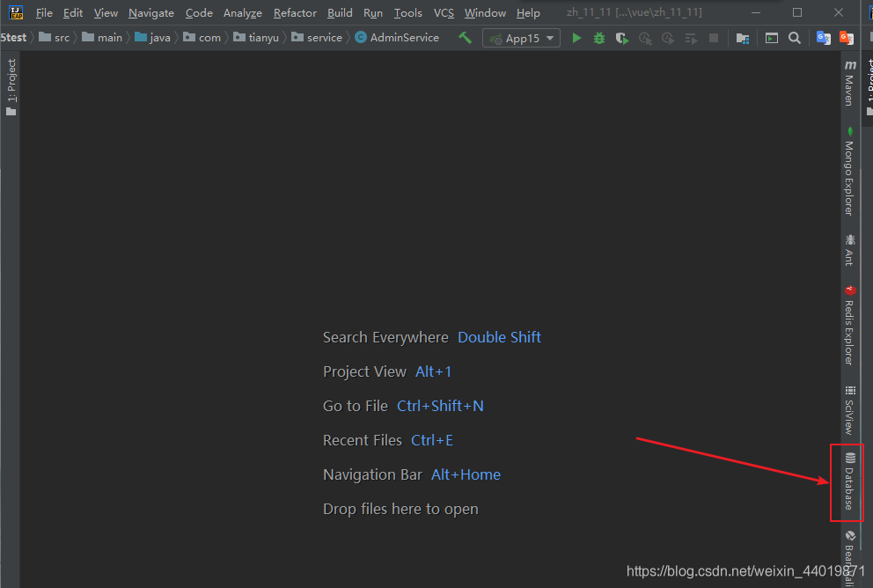Click the IntelliJ IDEA logo icon
Image resolution: width=873 pixels, height=588 pixels.
pos(16,12)
